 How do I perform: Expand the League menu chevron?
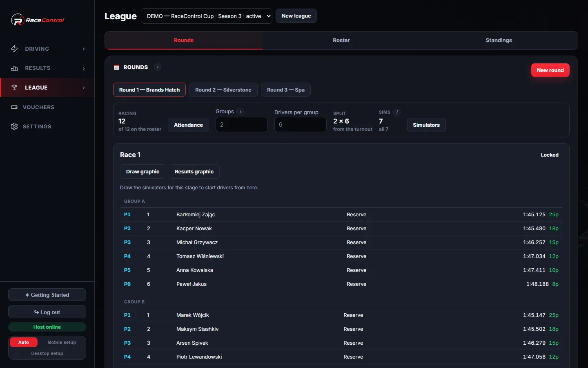(84, 88)
